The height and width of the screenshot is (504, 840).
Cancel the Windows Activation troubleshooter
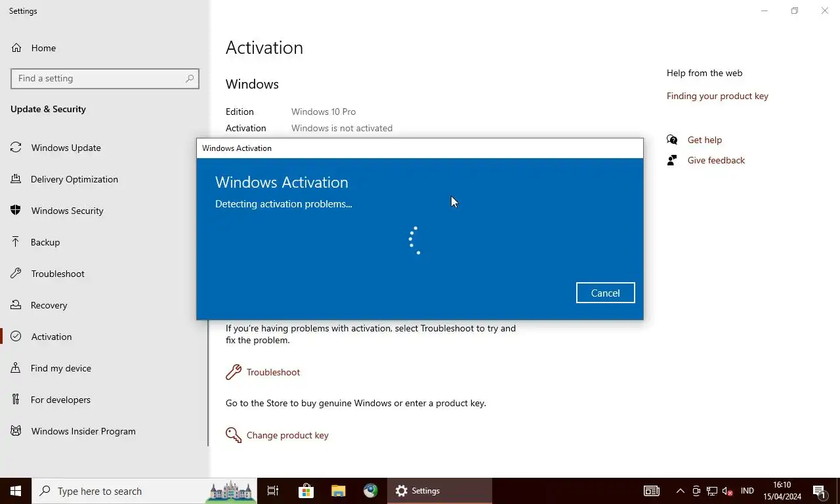[x=605, y=293]
